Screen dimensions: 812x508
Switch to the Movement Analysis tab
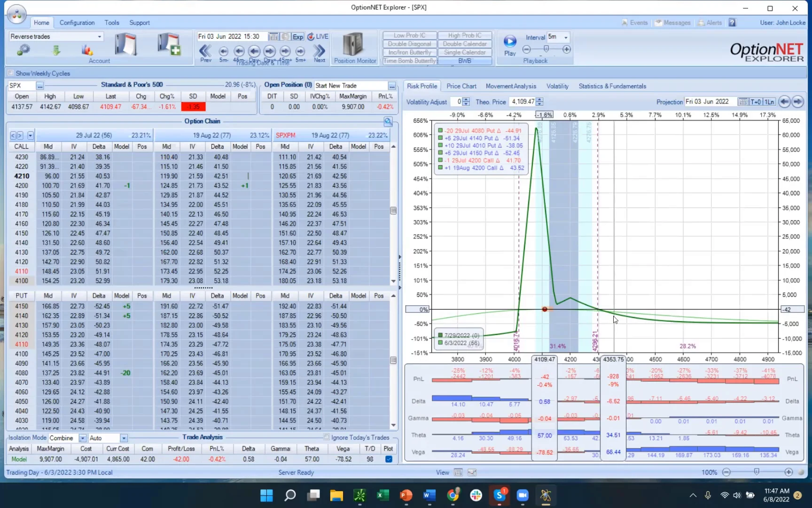pyautogui.click(x=511, y=86)
